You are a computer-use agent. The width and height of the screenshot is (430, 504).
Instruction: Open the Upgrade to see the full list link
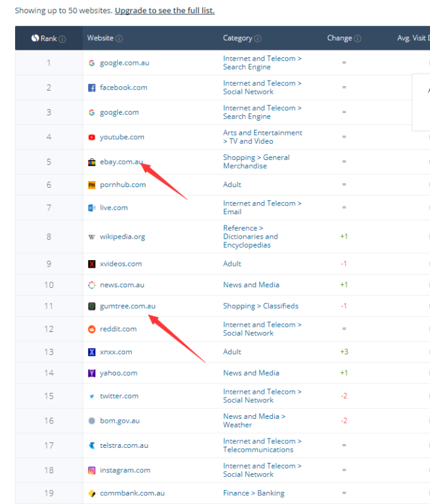coord(165,11)
